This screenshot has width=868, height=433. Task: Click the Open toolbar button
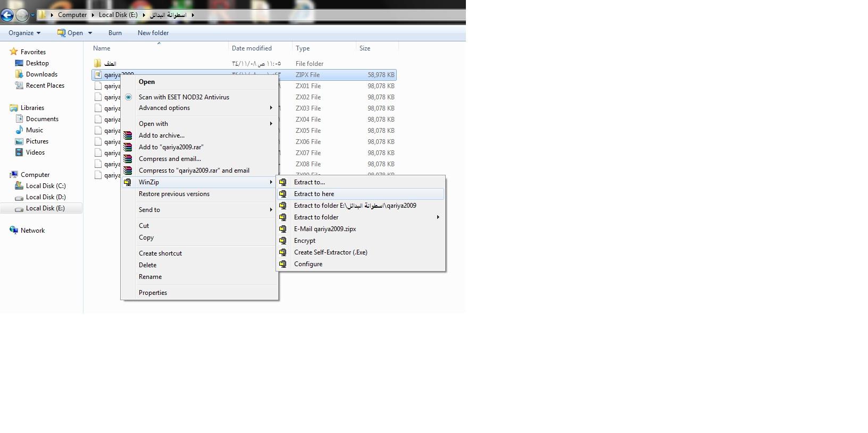point(70,33)
